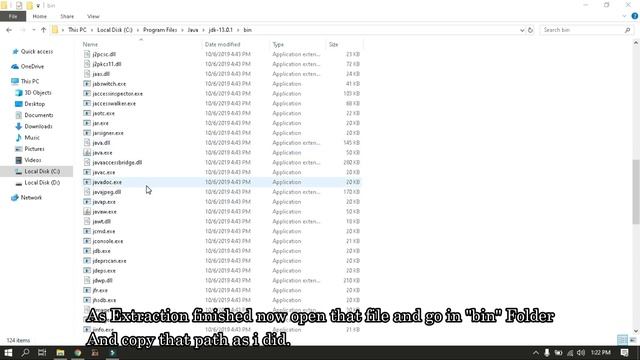
Task: Select the jconsole.exe file
Action: 108,241
